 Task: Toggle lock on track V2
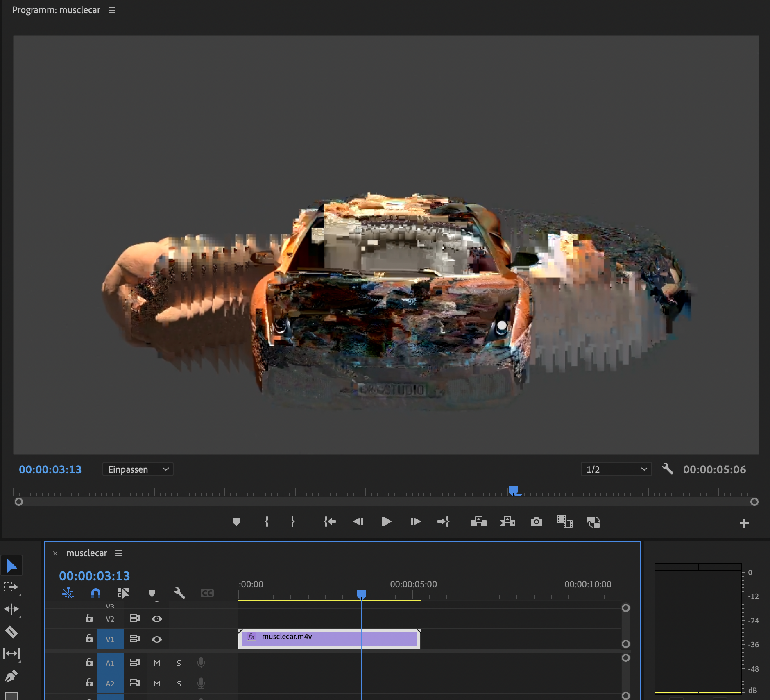point(89,618)
